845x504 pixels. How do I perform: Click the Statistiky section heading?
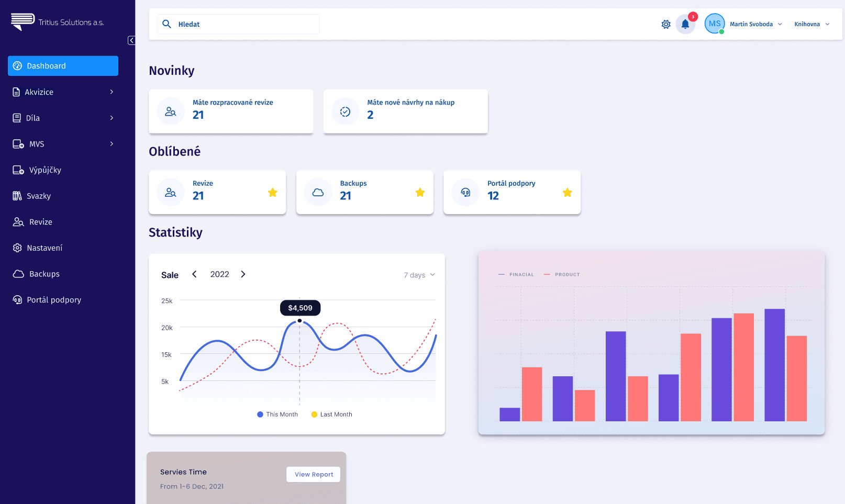point(175,232)
